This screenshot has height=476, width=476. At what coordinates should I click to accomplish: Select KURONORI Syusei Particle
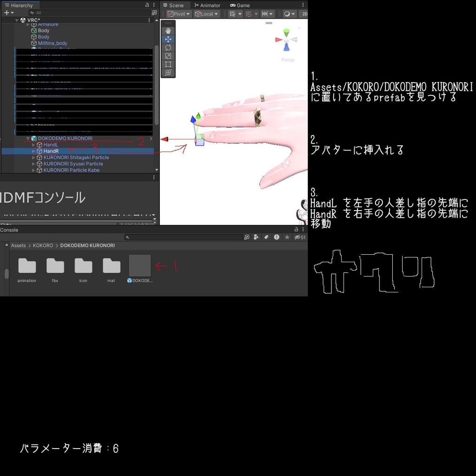[x=73, y=164]
